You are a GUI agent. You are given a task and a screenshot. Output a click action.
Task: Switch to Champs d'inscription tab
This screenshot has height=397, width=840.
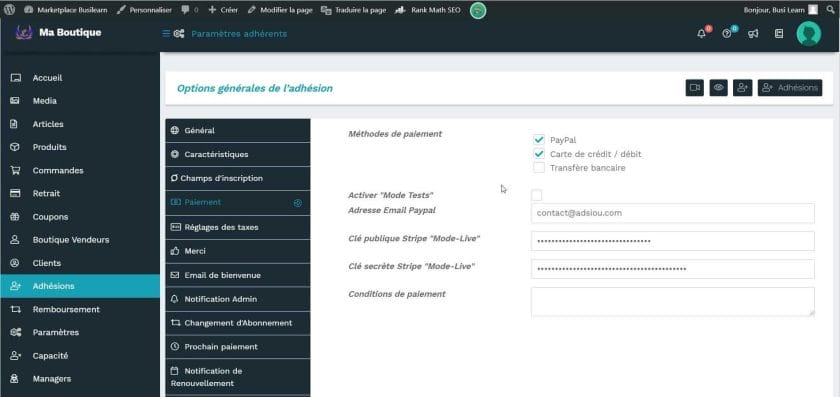(x=238, y=178)
